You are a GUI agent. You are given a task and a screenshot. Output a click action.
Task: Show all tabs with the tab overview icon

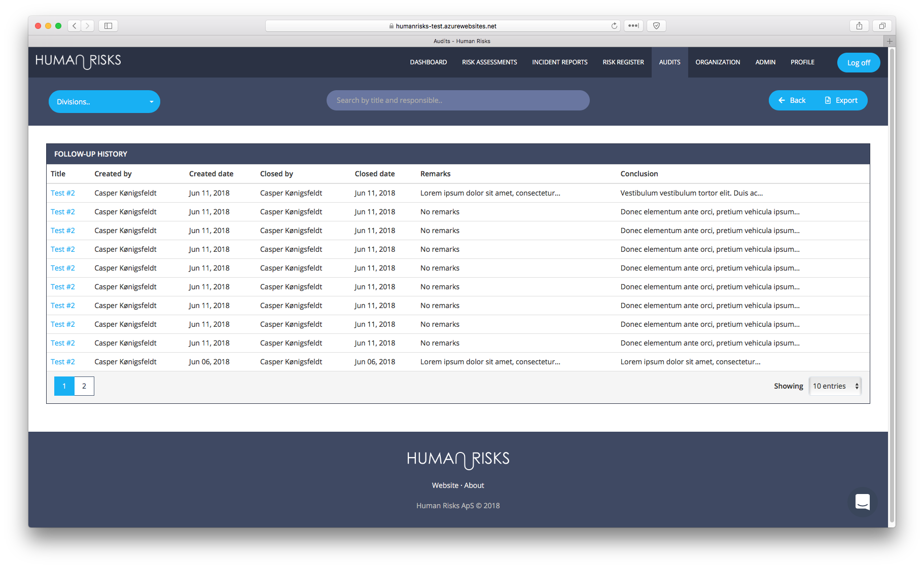pos(882,26)
